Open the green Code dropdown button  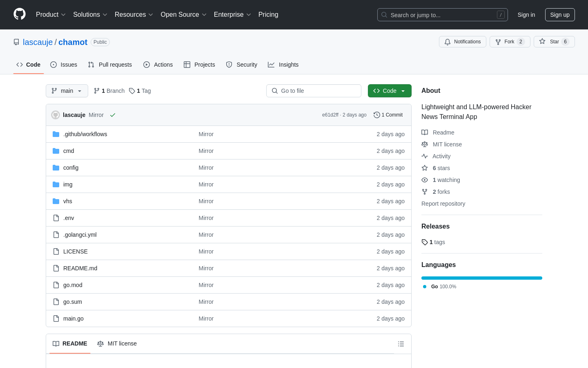(x=390, y=91)
